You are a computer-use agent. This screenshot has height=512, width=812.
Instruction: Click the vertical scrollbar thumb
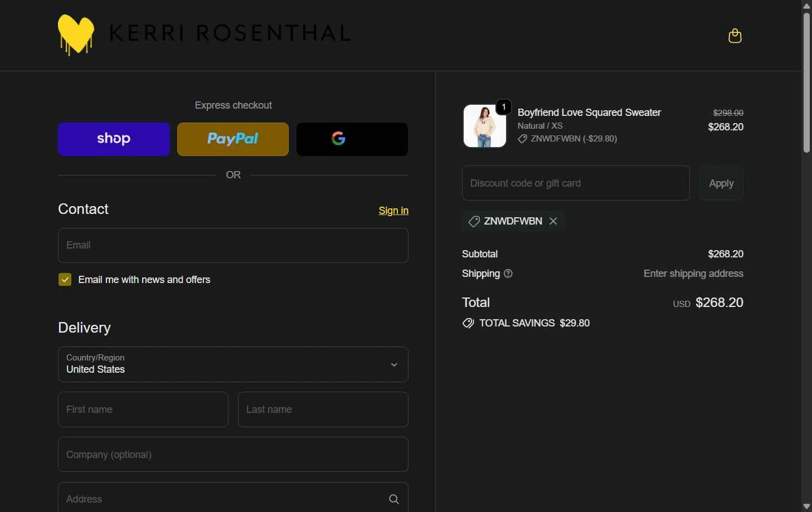coord(806,82)
